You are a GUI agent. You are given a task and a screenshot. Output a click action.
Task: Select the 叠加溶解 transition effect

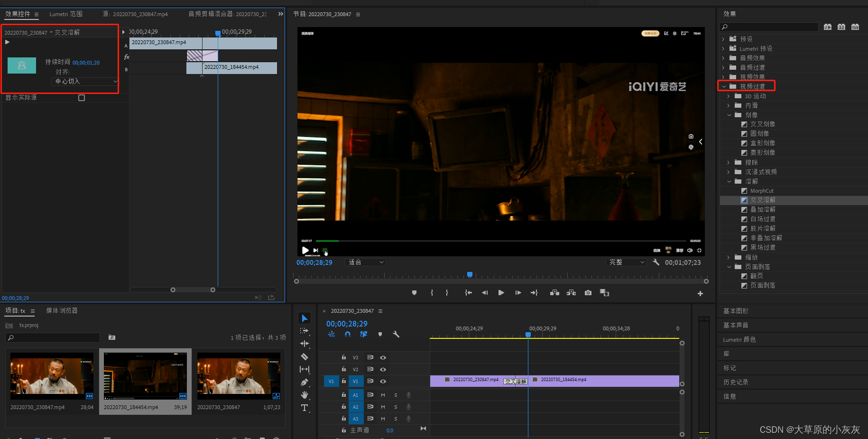763,209
